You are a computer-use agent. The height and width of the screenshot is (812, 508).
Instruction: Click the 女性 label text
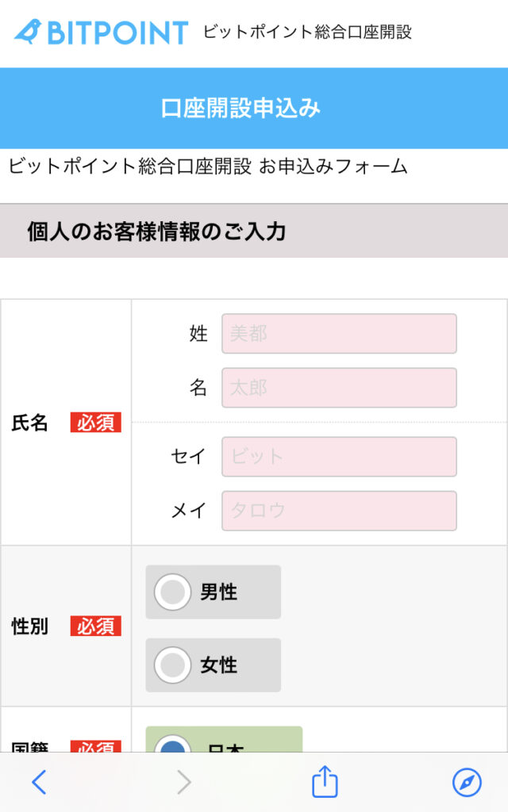219,665
